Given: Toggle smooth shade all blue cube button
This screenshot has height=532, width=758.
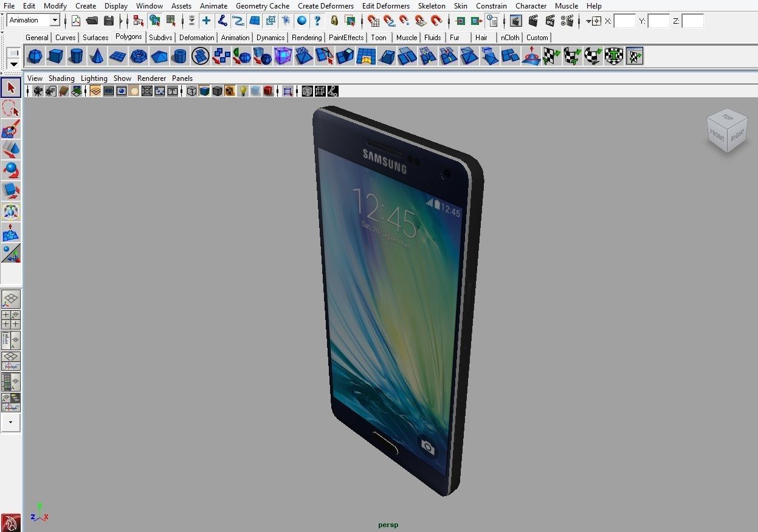Looking at the screenshot, I should click(204, 91).
